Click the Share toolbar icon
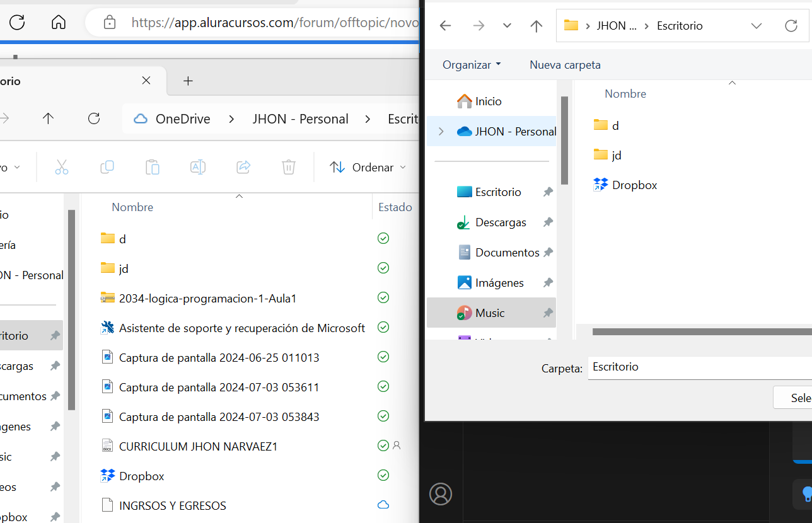The width and height of the screenshot is (812, 523). (243, 167)
